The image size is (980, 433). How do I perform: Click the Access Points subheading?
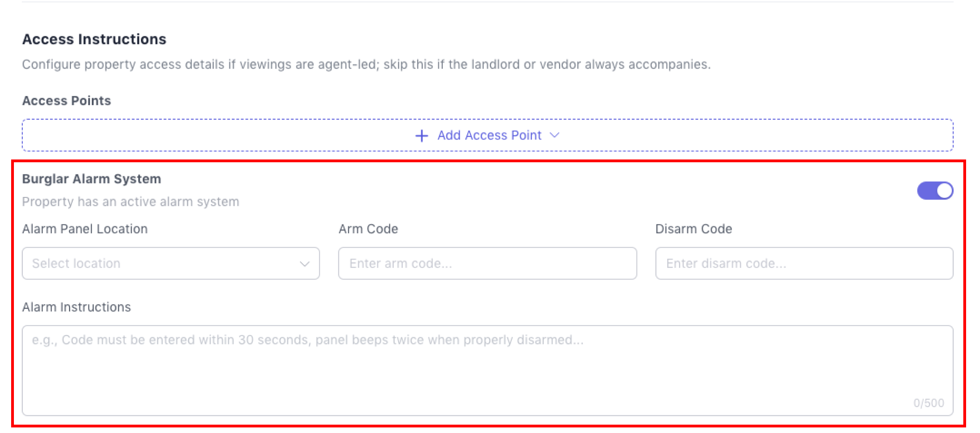pos(66,101)
